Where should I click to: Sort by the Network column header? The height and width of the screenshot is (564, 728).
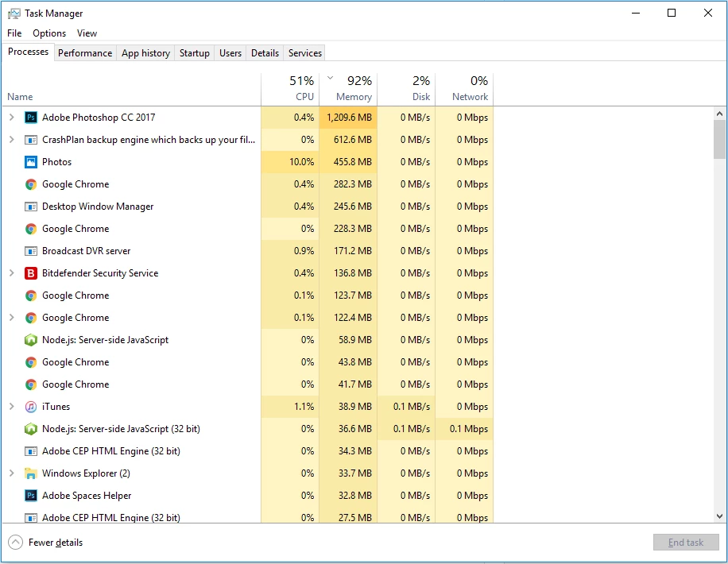[x=464, y=89]
